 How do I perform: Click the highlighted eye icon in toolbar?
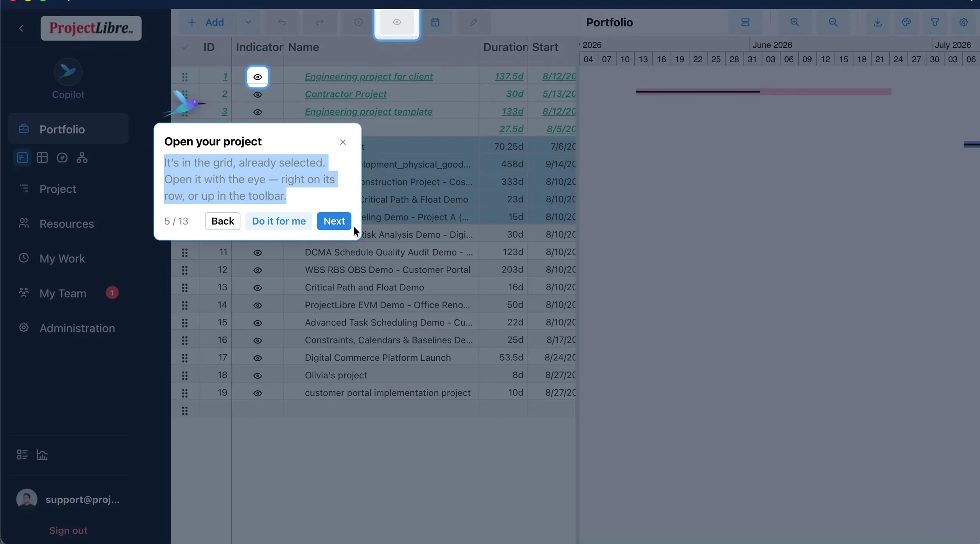click(x=397, y=22)
